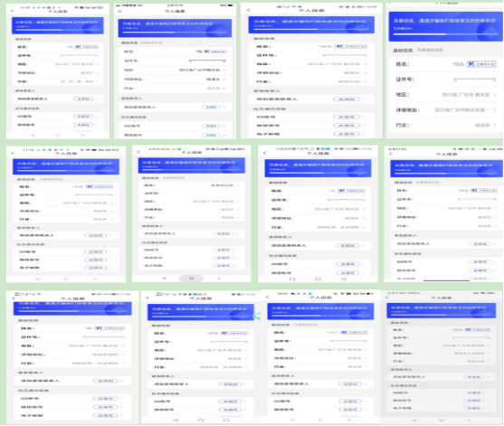This screenshot has height=426, width=504.
Task: Expand 地区 chevron in top row's second screenshot
Action: (x=224, y=70)
